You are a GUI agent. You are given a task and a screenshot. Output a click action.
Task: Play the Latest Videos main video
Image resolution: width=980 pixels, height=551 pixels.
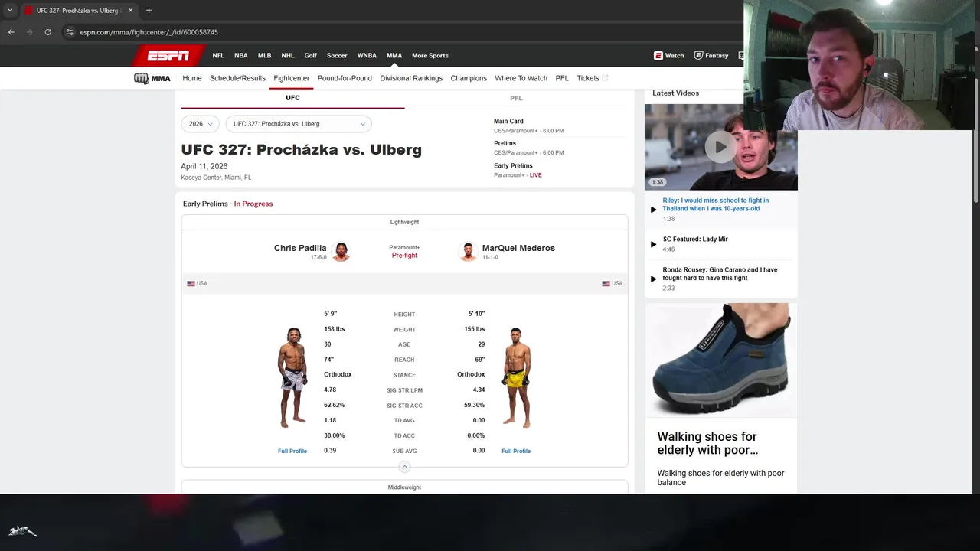(x=720, y=147)
